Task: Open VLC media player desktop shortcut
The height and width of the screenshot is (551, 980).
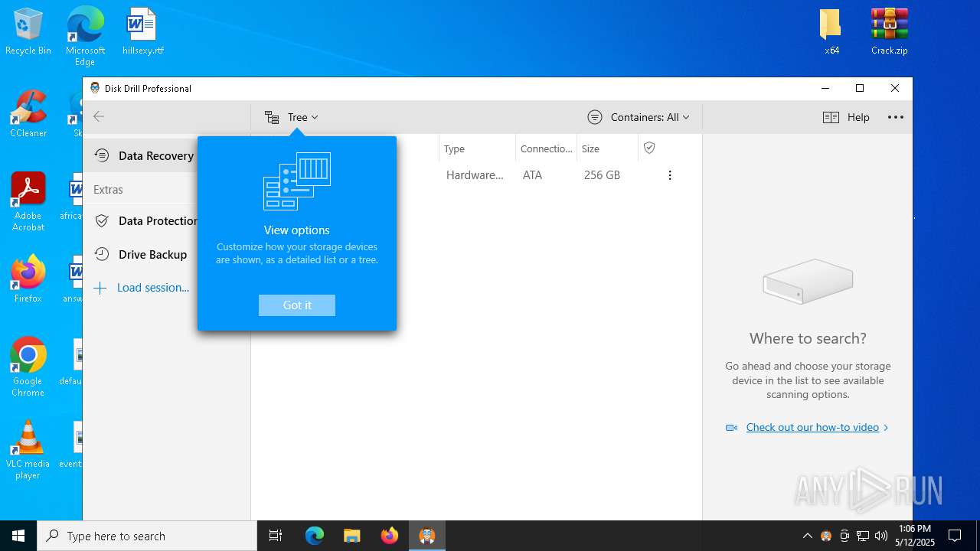Action: pyautogui.click(x=28, y=450)
